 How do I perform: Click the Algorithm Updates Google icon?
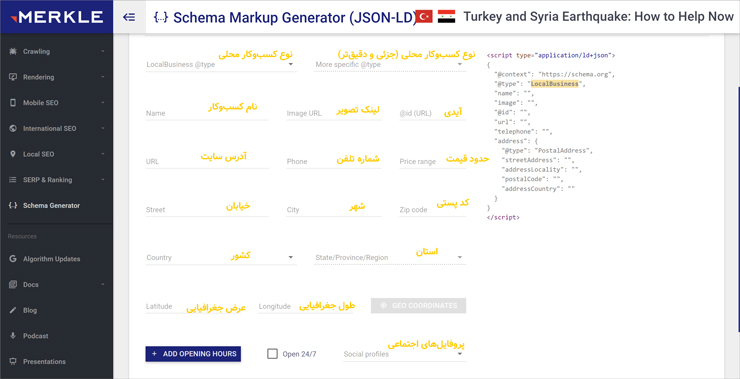coord(13,259)
